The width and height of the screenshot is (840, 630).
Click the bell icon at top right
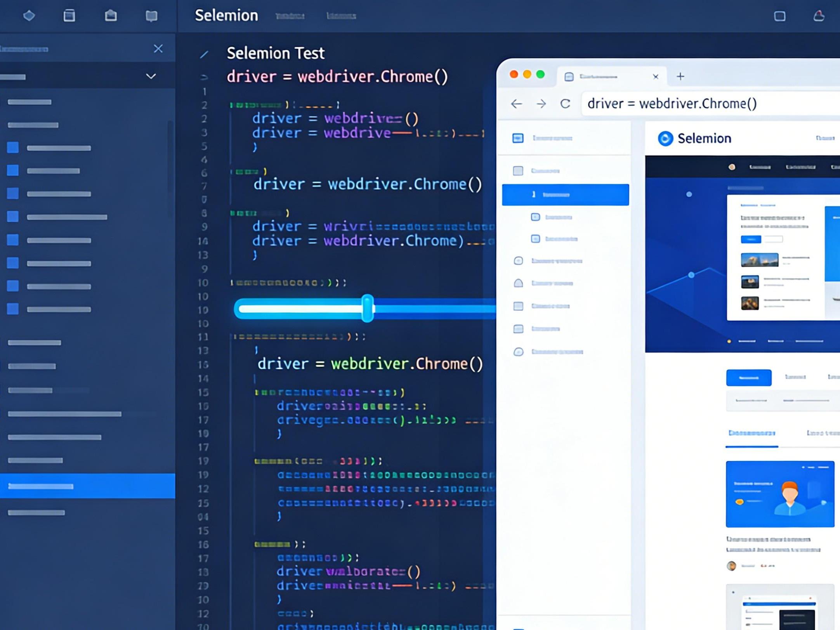[x=819, y=16]
